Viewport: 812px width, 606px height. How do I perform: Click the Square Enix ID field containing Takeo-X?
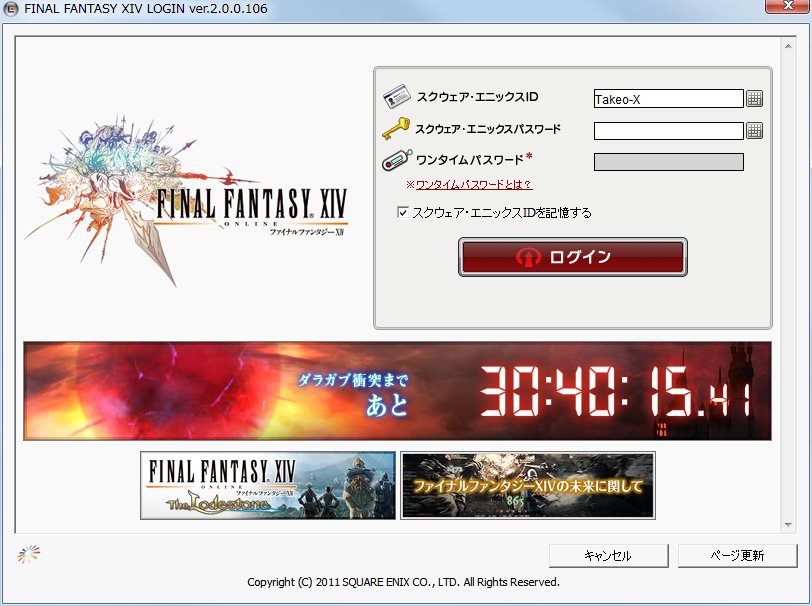669,98
